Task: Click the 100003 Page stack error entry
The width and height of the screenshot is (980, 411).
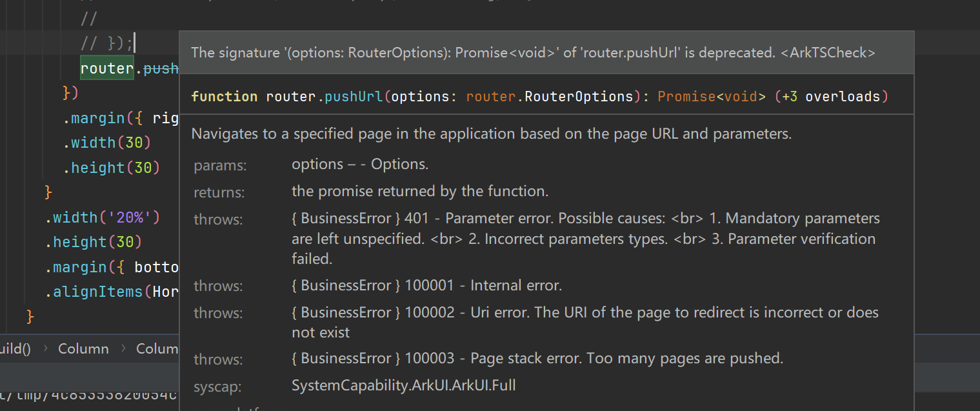Action: coord(537,359)
